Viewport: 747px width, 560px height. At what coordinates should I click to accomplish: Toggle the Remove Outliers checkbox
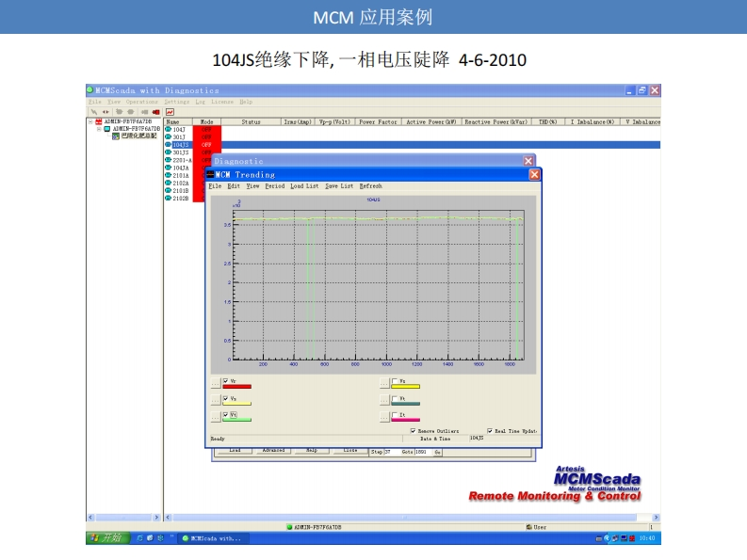(x=413, y=430)
